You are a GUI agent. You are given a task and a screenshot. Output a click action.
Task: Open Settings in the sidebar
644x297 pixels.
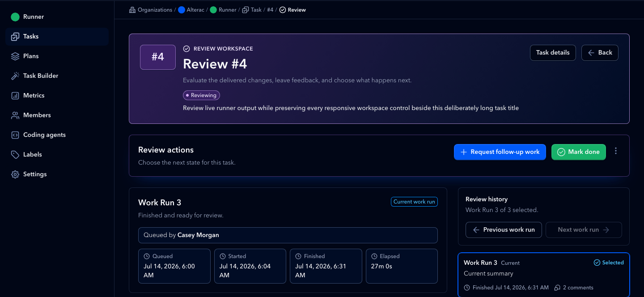[57, 174]
